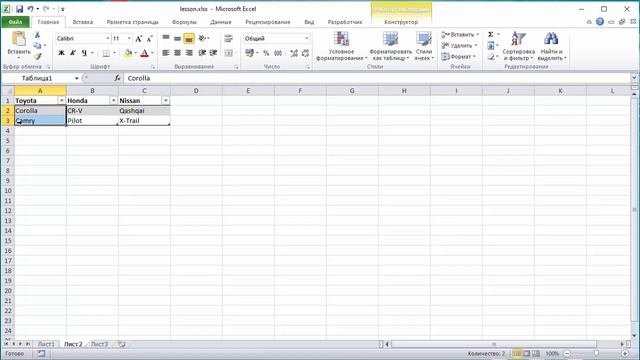
Task: Toggle bottom vertical alignment (highlighted)
Action: click(x=189, y=39)
